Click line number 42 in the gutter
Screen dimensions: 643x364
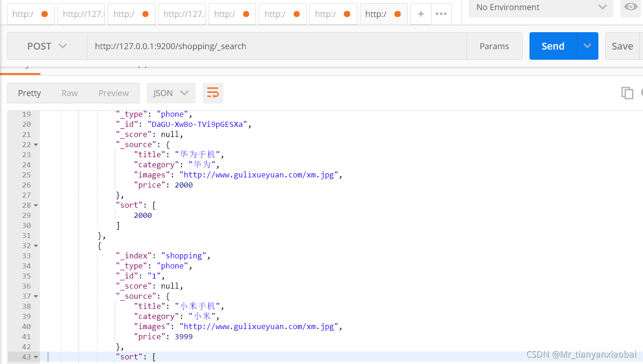point(26,347)
